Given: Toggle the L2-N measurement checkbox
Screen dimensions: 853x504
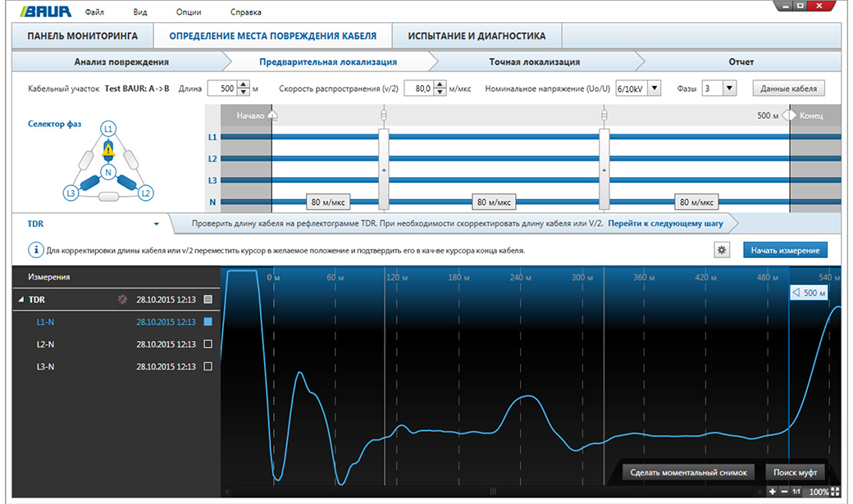Looking at the screenshot, I should pyautogui.click(x=208, y=344).
